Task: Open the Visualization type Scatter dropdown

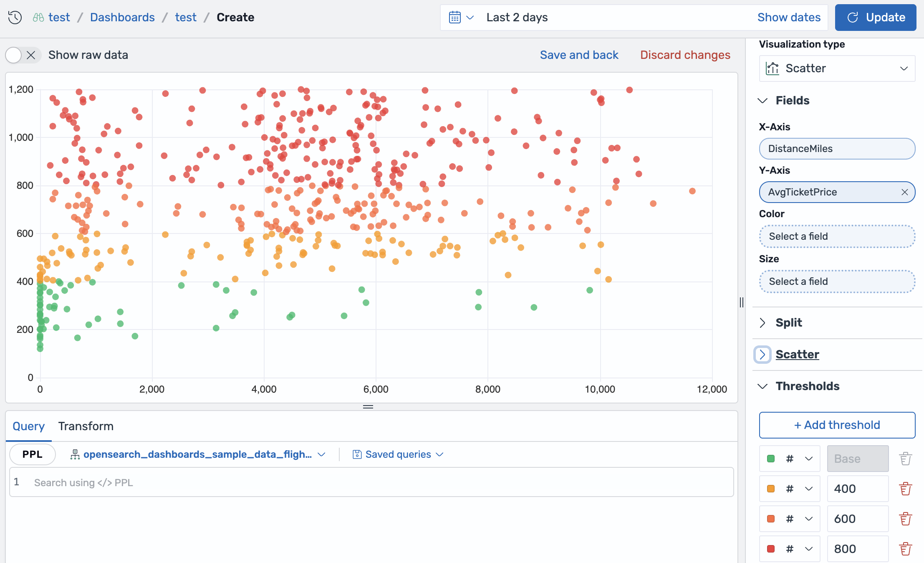Action: 837,68
